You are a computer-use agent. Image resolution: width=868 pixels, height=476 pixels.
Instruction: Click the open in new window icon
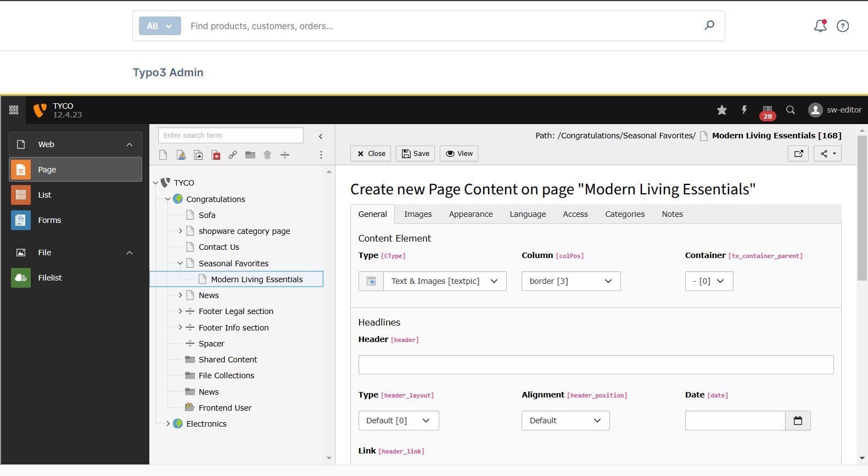pyautogui.click(x=798, y=154)
